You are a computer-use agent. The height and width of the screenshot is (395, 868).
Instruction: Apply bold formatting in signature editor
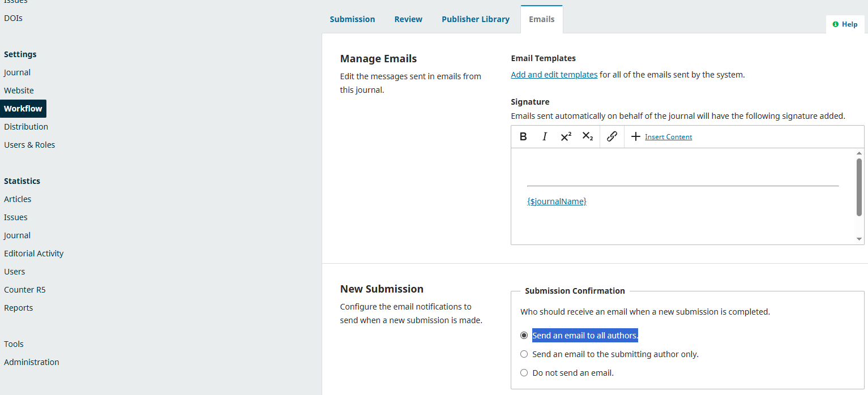(523, 136)
